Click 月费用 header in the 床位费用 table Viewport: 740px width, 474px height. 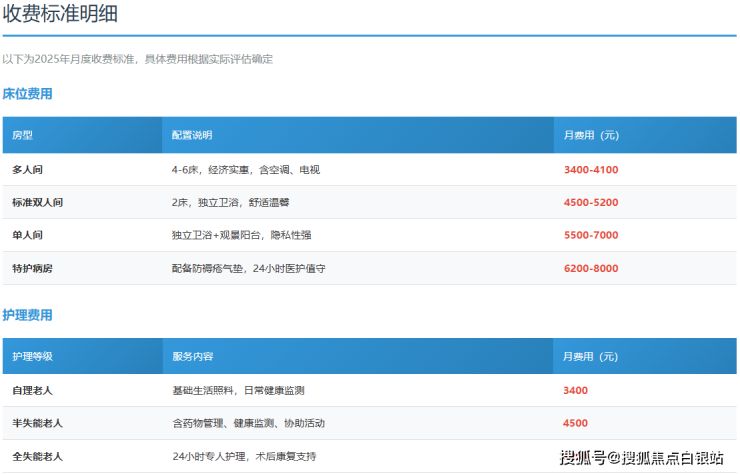pyautogui.click(x=591, y=135)
